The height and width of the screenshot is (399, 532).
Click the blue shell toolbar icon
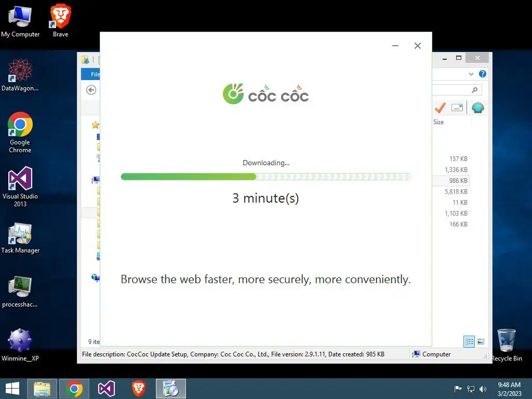point(478,108)
